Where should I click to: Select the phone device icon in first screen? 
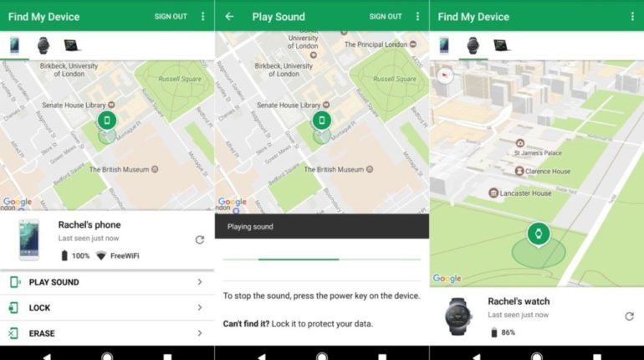[x=15, y=45]
